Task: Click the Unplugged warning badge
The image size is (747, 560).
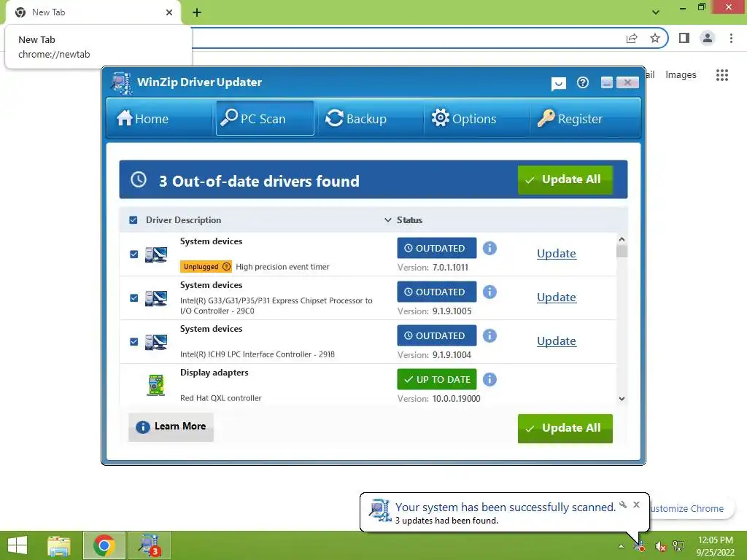Action: tap(206, 267)
